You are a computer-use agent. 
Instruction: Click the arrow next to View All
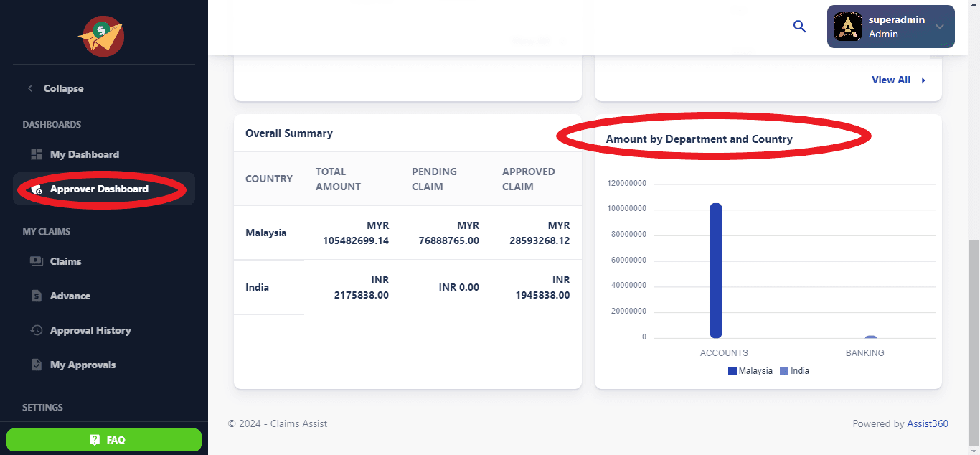pos(923,80)
